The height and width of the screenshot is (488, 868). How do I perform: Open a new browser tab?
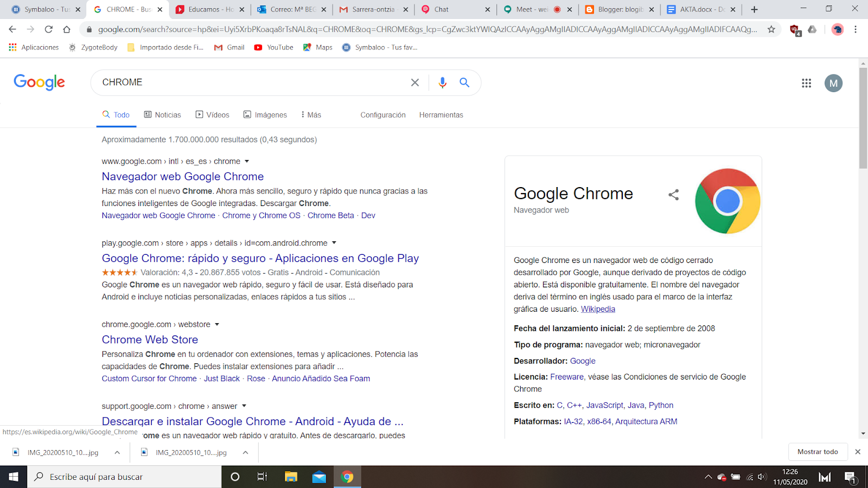pyautogui.click(x=754, y=9)
